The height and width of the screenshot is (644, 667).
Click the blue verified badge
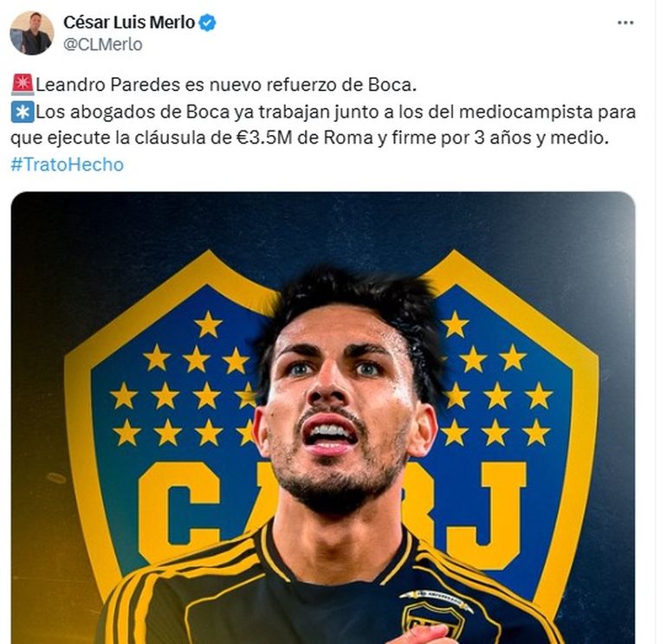point(208,23)
